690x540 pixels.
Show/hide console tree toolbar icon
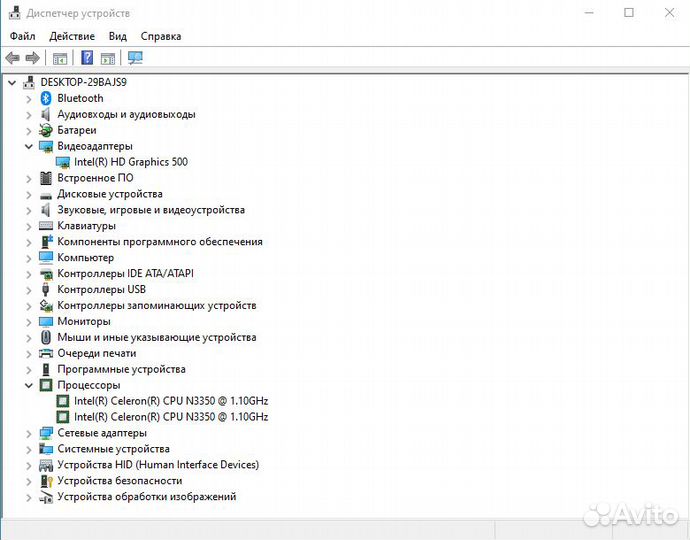coord(60,58)
